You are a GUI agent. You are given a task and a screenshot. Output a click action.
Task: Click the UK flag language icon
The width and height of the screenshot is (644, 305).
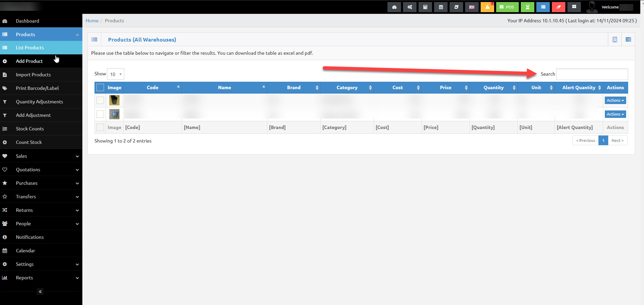(472, 7)
